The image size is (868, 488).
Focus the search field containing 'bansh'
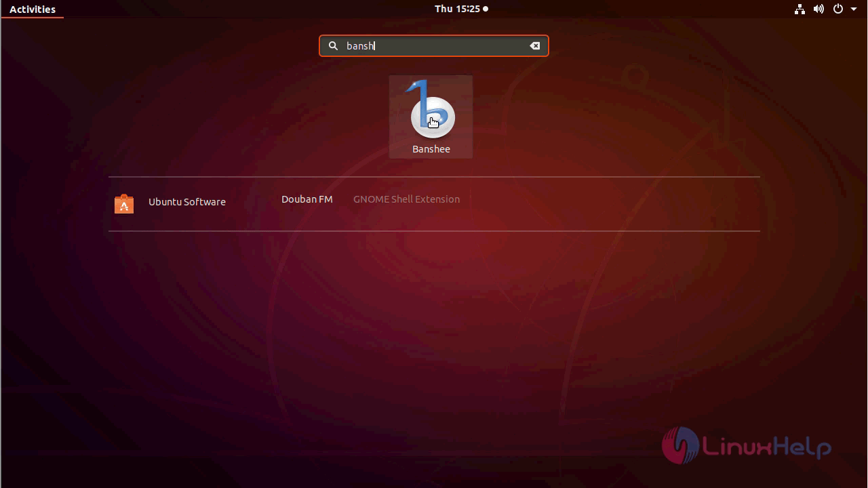pyautogui.click(x=434, y=45)
